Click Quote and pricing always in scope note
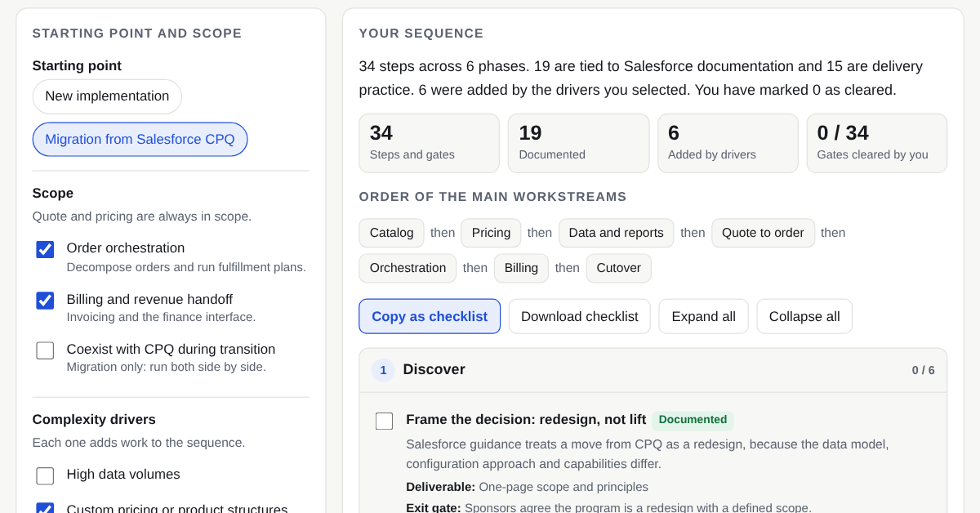This screenshot has height=513, width=980. point(142,216)
